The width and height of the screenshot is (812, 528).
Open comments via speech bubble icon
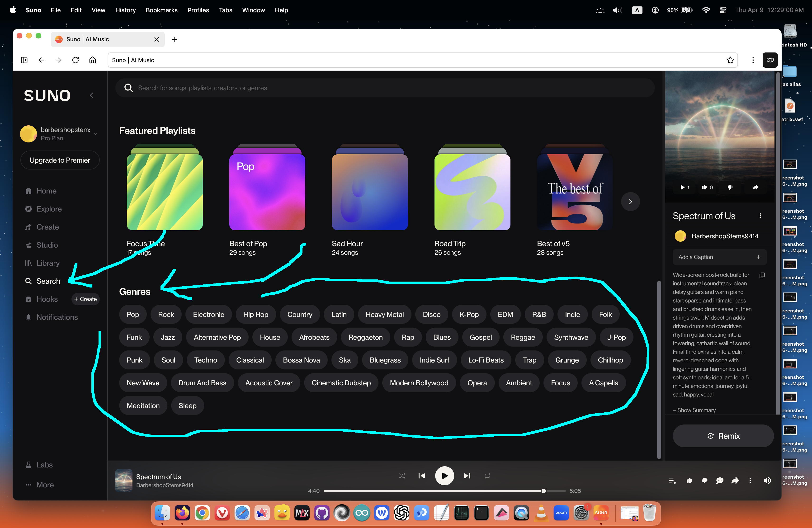click(x=720, y=481)
